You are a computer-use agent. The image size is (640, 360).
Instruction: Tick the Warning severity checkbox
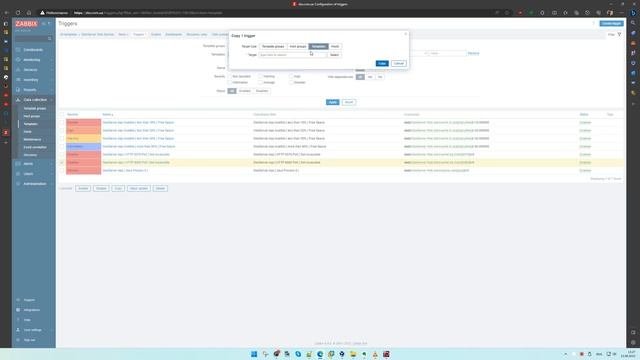click(260, 76)
